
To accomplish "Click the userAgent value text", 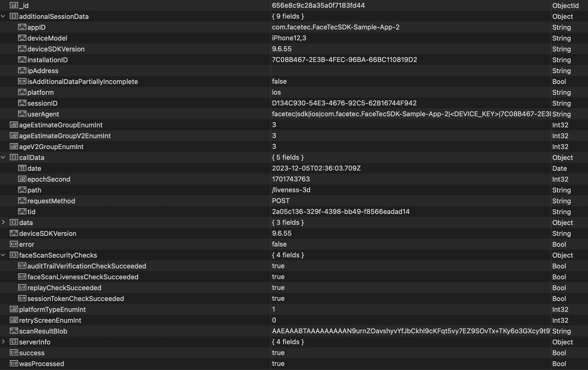I will coord(362,114).
